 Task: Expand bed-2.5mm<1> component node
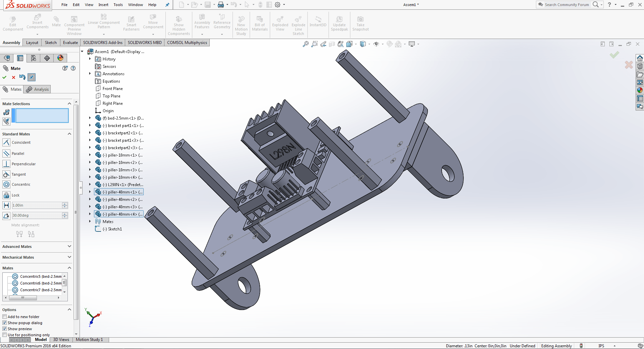[x=90, y=118]
